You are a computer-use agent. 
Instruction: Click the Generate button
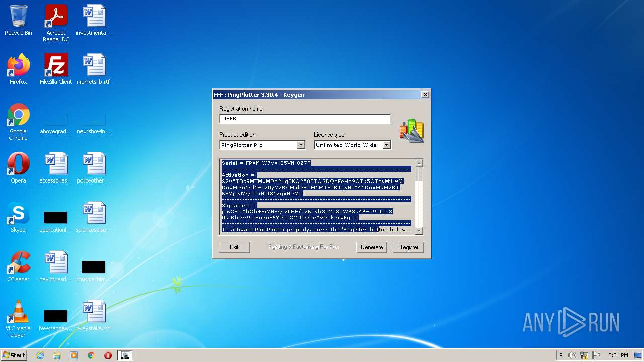point(372,247)
